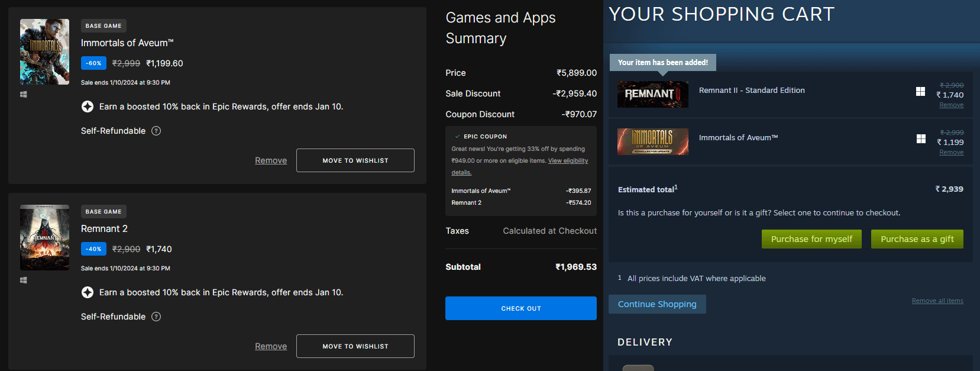The image size is (980, 371).
Task: Click the blue CHECK OUT button
Action: [521, 308]
